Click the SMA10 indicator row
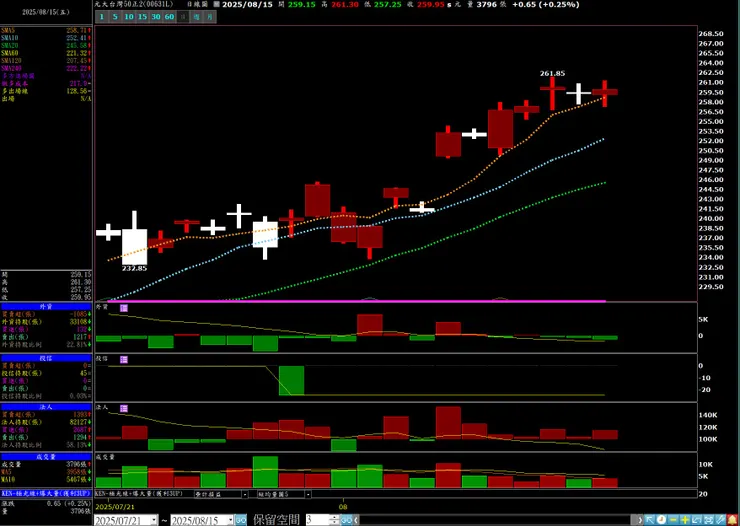Image resolution: width=740 pixels, height=526 pixels. pos(46,38)
